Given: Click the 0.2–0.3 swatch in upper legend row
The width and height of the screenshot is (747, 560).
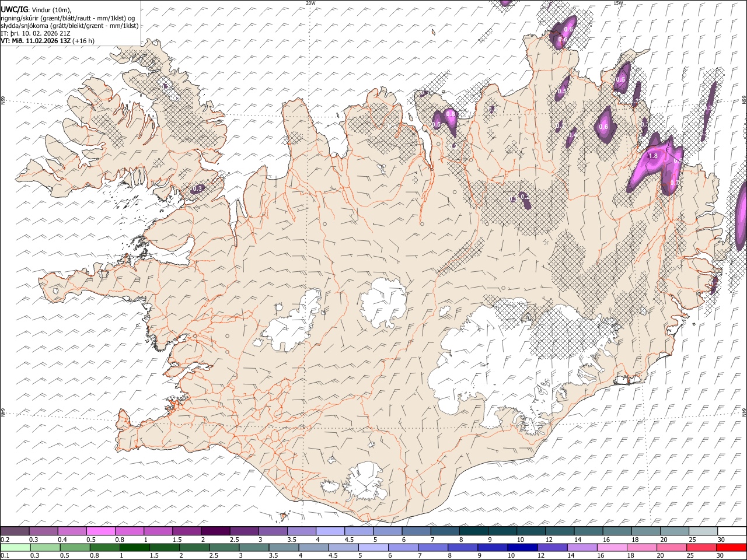Looking at the screenshot, I should (x=15, y=531).
